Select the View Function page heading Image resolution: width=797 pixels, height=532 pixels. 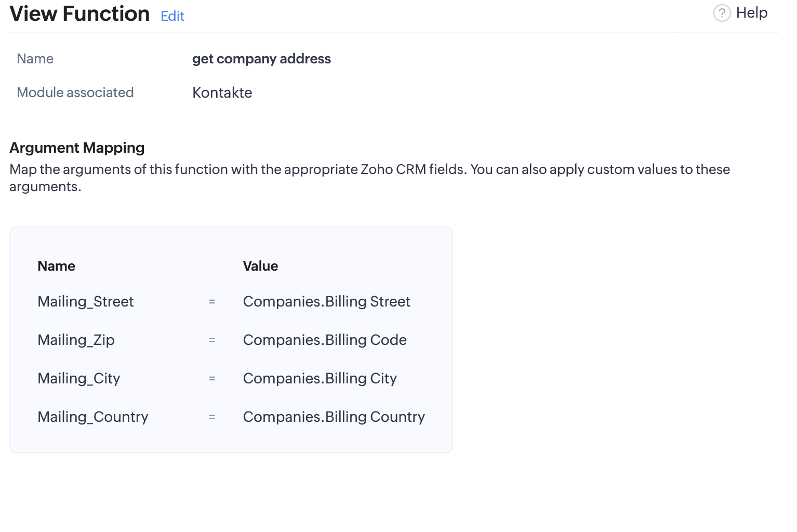point(79,14)
